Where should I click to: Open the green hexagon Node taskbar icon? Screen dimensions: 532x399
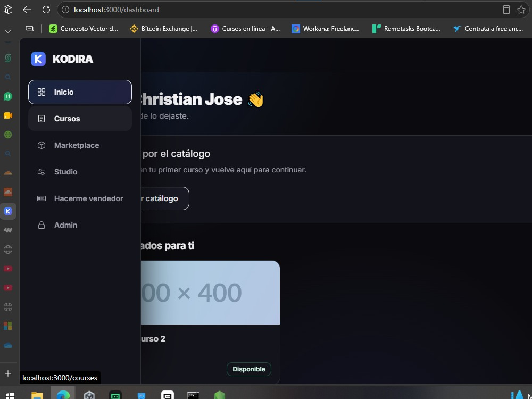220,395
